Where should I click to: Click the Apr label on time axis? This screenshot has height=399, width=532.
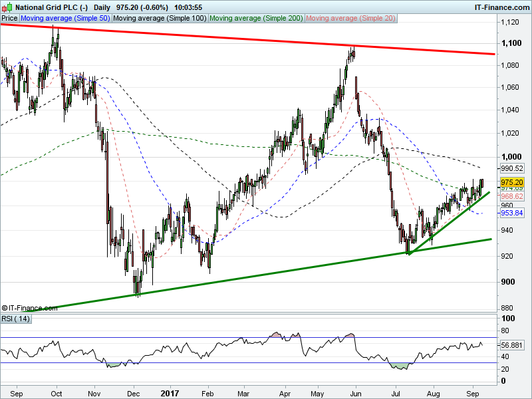(x=285, y=394)
